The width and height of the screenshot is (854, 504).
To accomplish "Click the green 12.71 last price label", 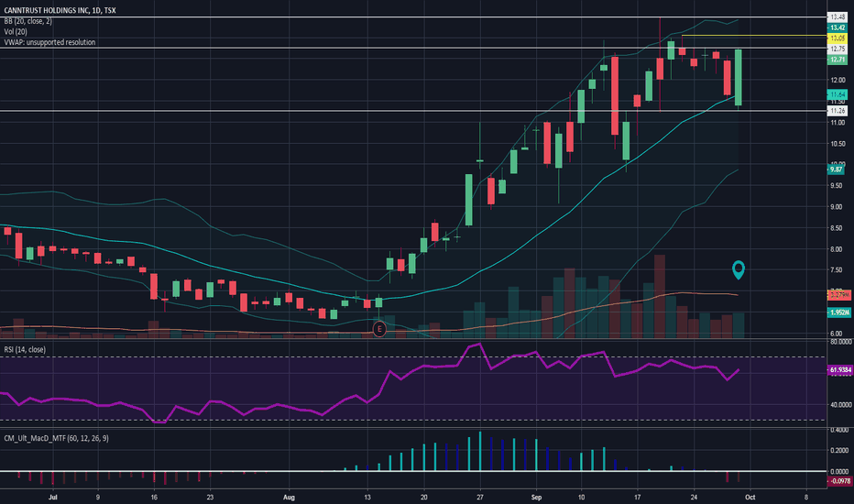I will 838,60.
